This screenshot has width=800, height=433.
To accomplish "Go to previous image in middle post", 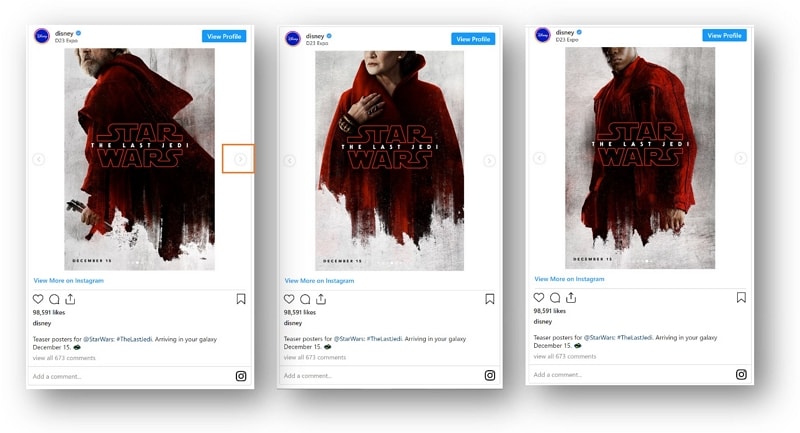I will click(289, 161).
